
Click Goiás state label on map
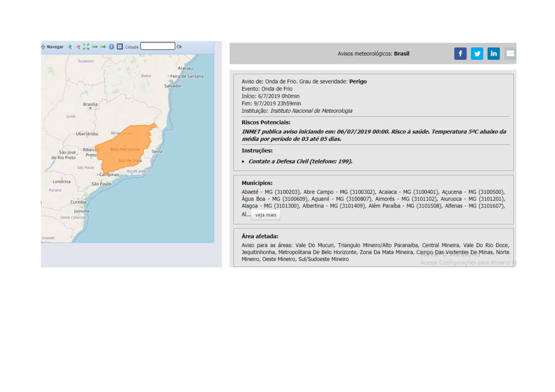(x=71, y=116)
